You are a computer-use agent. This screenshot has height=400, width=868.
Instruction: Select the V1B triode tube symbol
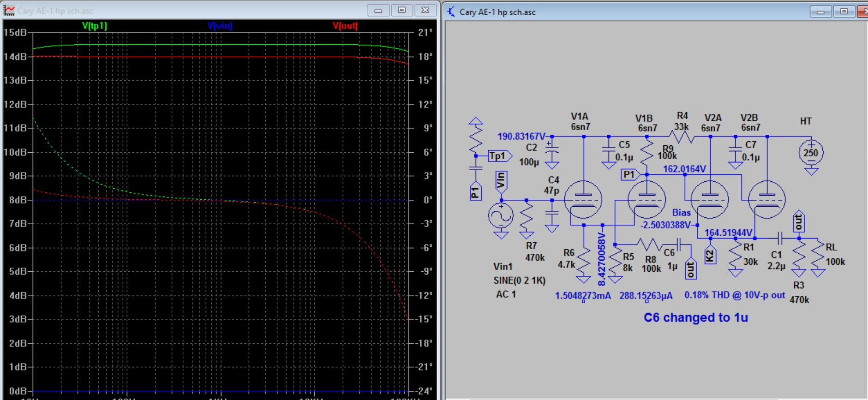647,199
